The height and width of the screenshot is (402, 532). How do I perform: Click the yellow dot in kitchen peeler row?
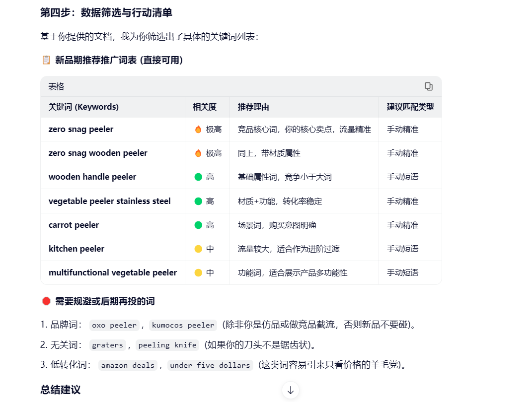click(198, 249)
